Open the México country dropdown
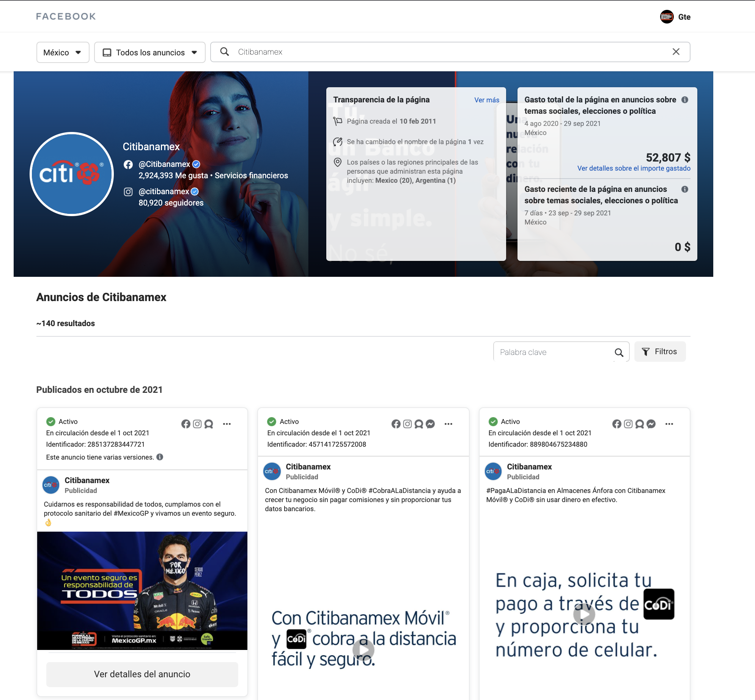The width and height of the screenshot is (755, 700). click(63, 52)
